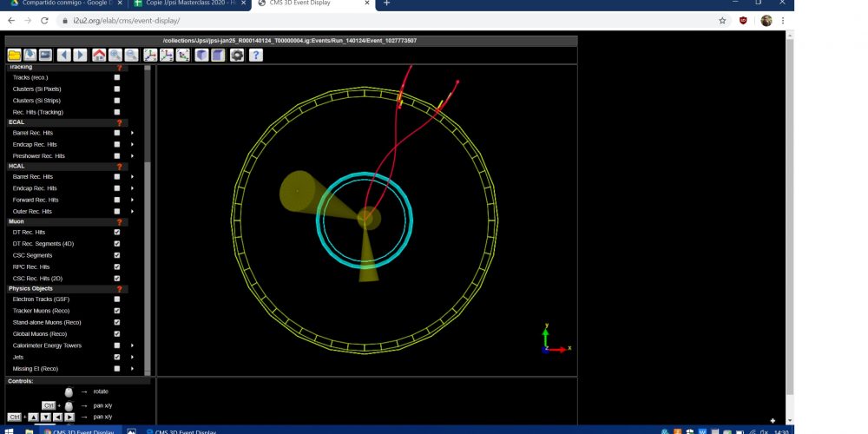Expand the Jets options arrow

click(x=132, y=357)
